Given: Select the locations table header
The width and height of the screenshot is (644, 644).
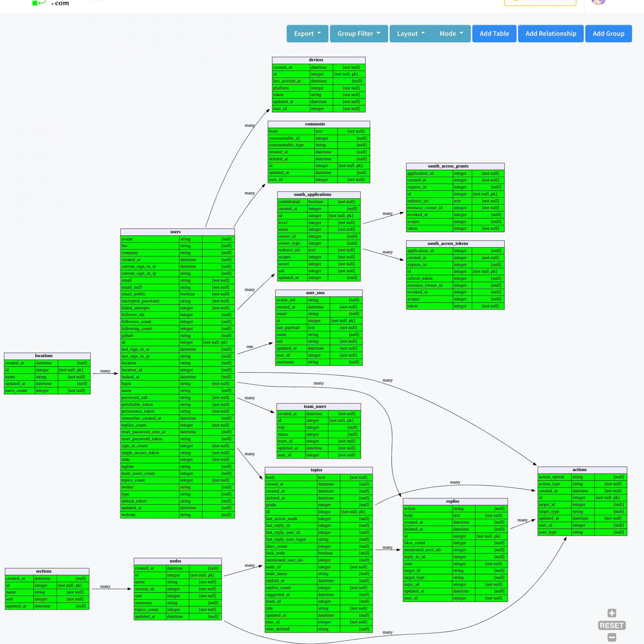Looking at the screenshot, I should coord(44,356).
